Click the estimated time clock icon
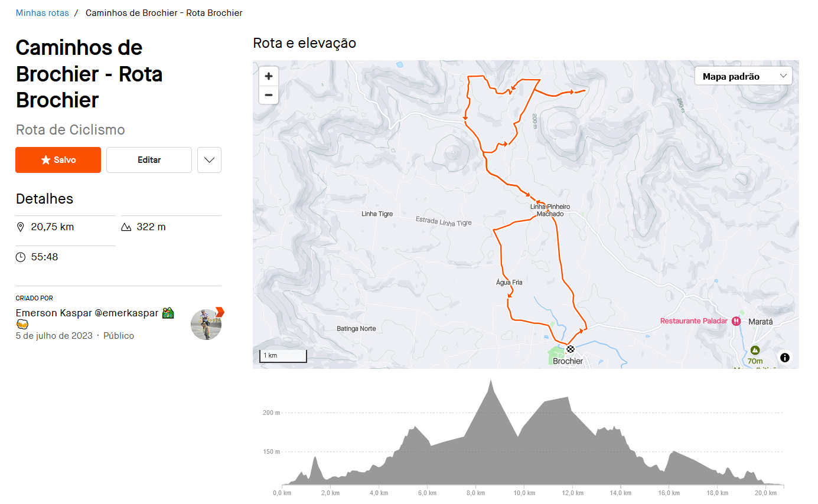Screen dimensions: 818x504 coord(21,257)
